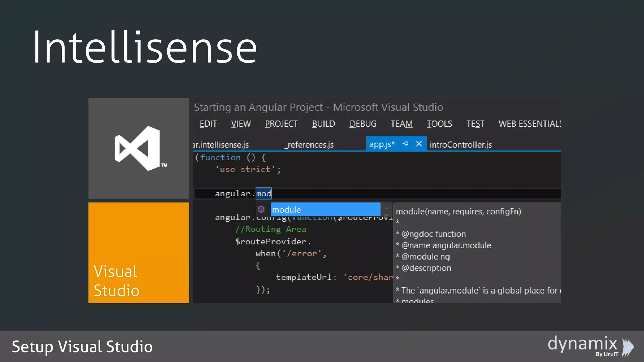
Task: Close the app.js tab
Action: tap(419, 144)
